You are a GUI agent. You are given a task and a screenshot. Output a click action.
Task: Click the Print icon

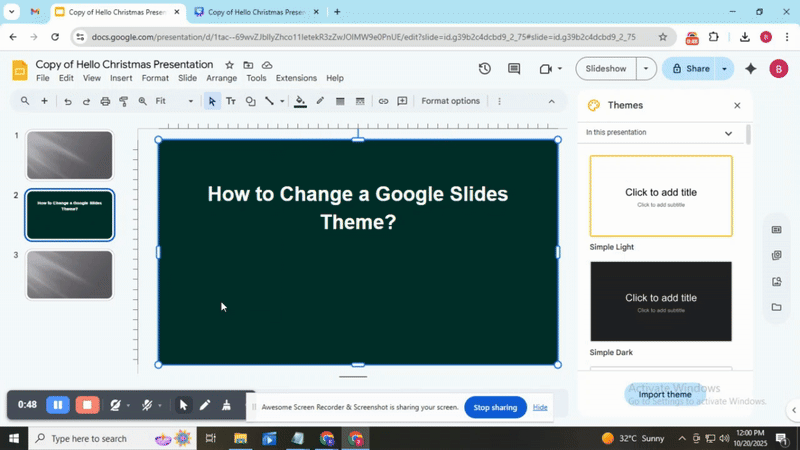tap(105, 101)
